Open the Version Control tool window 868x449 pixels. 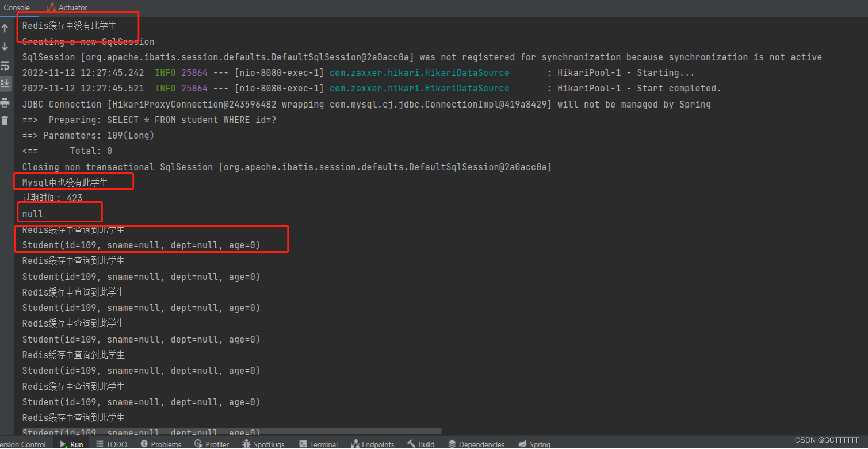point(22,444)
